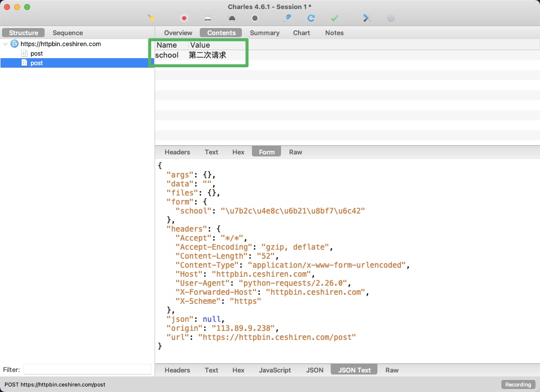Click the Filter text field
The width and height of the screenshot is (540, 392).
tap(87, 369)
